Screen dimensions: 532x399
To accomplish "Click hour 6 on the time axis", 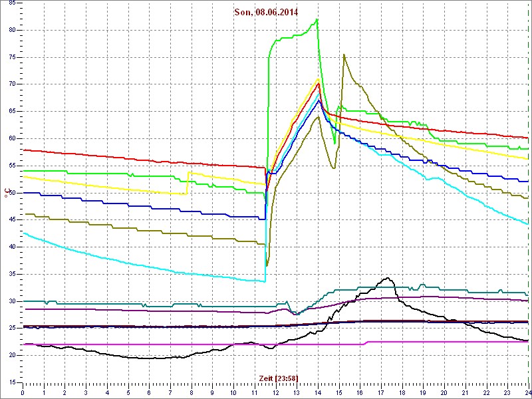I will point(149,393).
